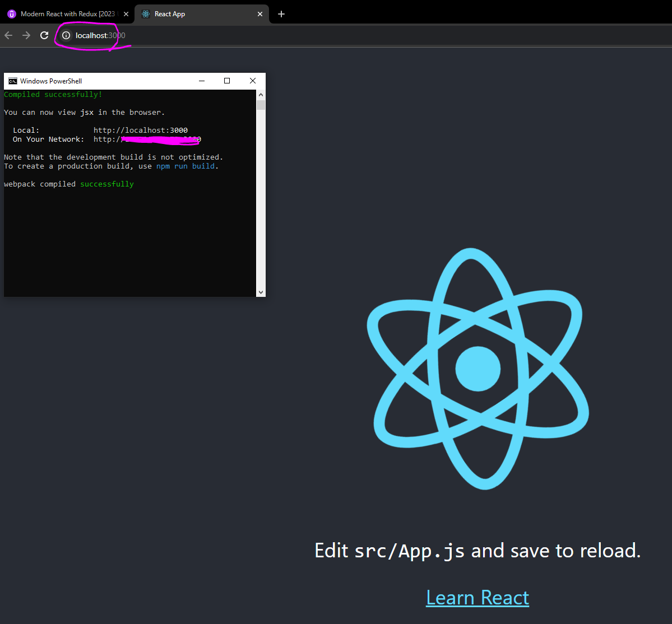Maximize the Windows PowerShell window
This screenshot has width=672, height=624.
tap(227, 81)
